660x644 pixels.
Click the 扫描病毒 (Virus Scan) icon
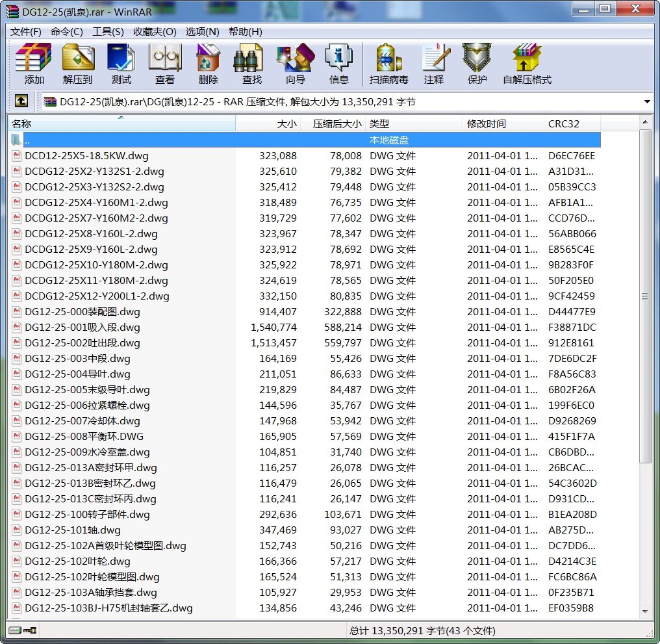click(x=388, y=64)
